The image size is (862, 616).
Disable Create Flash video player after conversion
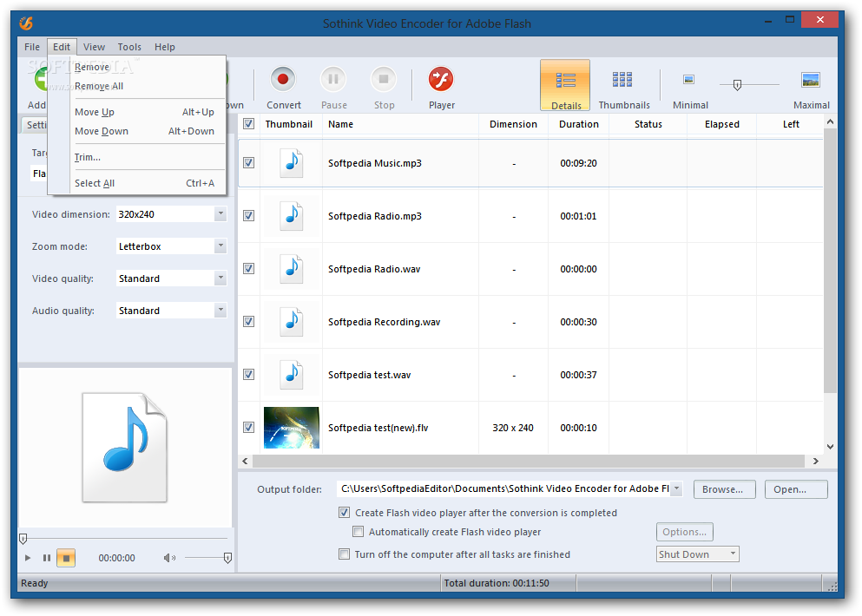pos(344,512)
